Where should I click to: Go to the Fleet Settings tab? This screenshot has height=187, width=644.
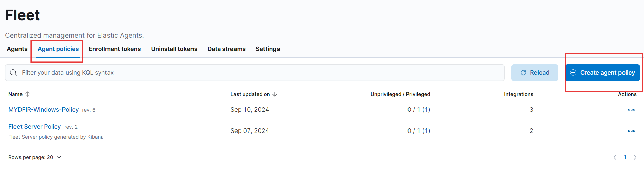pyautogui.click(x=268, y=49)
